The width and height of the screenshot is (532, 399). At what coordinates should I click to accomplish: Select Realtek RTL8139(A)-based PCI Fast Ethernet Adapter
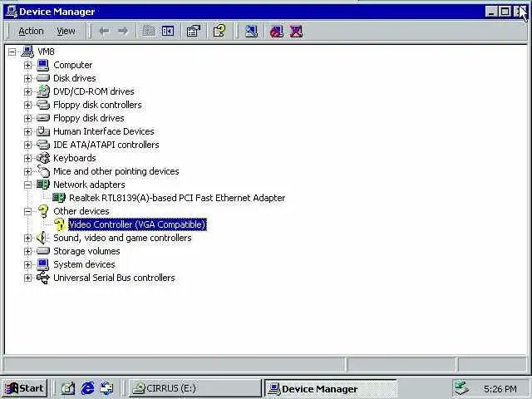(x=177, y=198)
